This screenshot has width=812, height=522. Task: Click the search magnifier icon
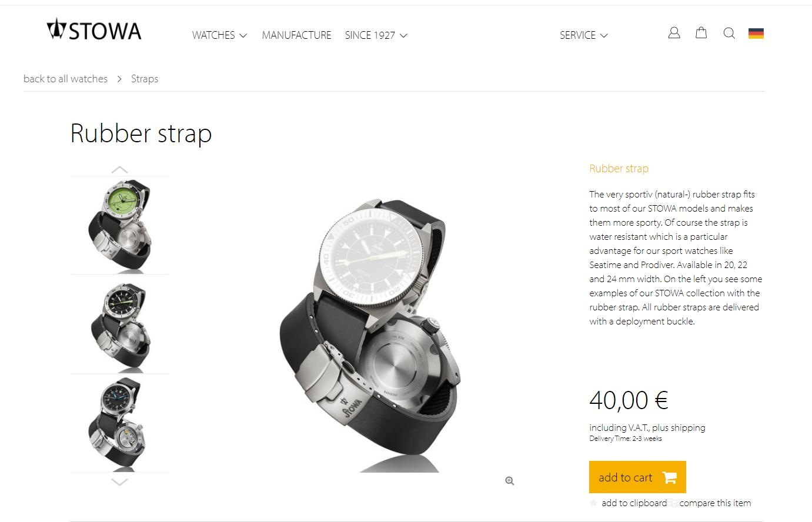(x=729, y=34)
